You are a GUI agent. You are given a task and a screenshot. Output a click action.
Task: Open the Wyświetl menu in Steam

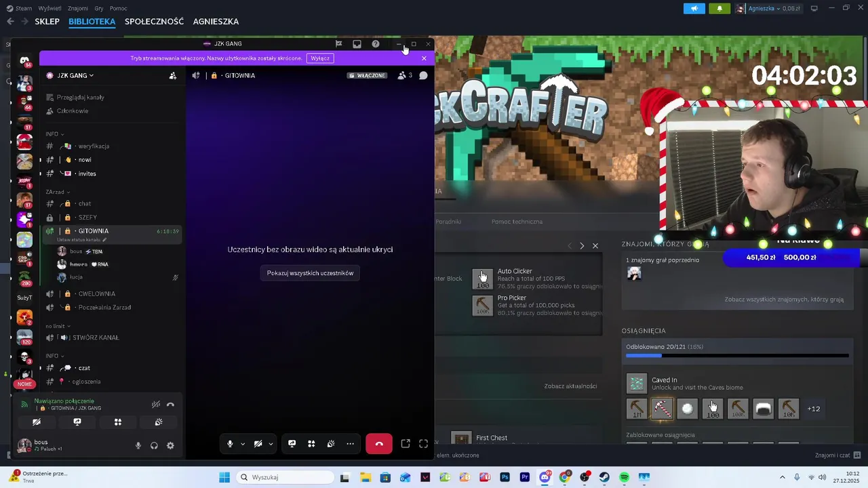click(50, 8)
